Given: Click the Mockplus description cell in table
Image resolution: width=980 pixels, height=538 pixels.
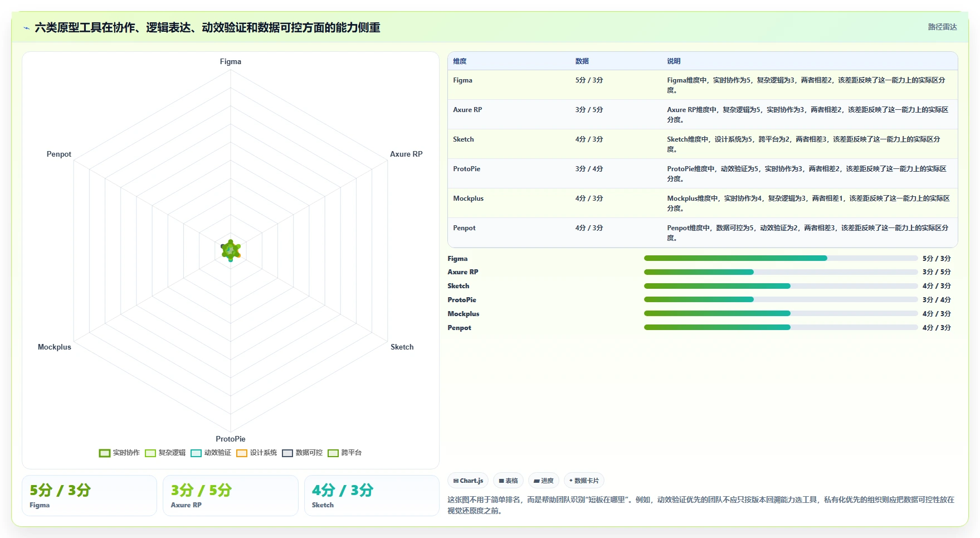Looking at the screenshot, I should pyautogui.click(x=808, y=203).
